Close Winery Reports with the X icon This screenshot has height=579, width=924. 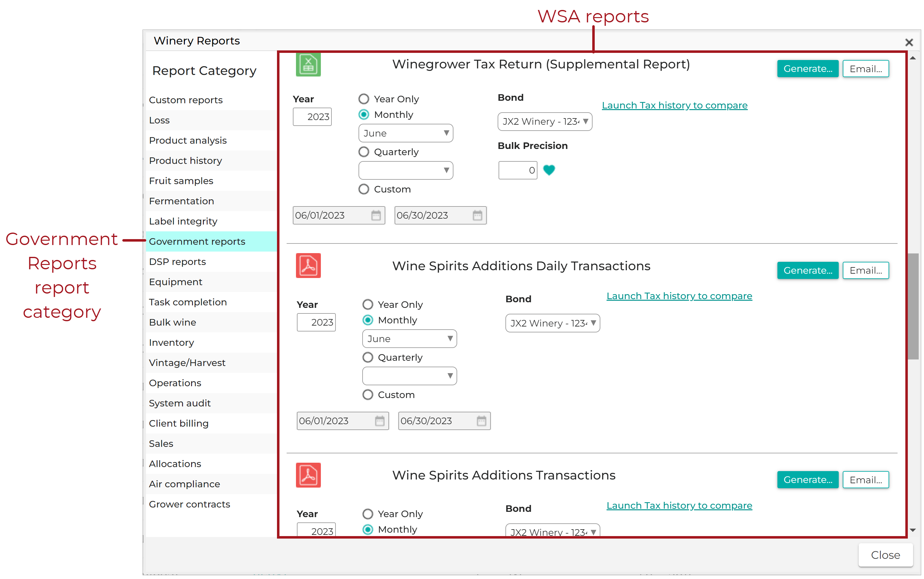coord(909,42)
